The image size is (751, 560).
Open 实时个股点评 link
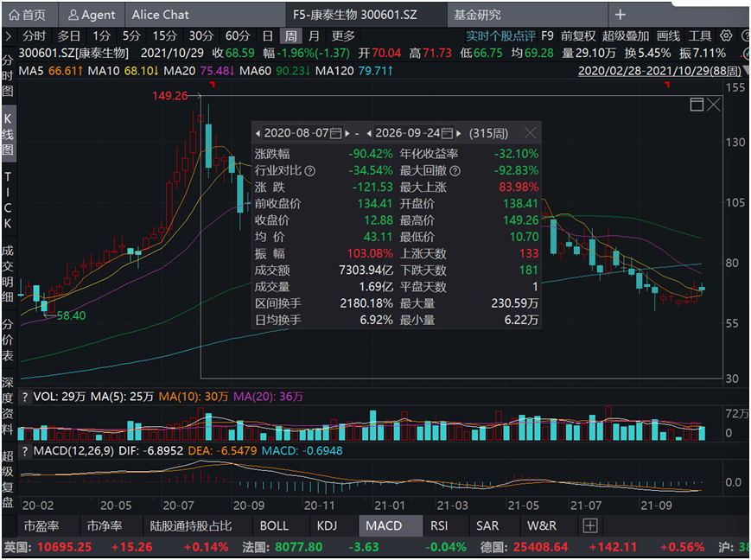[x=500, y=36]
